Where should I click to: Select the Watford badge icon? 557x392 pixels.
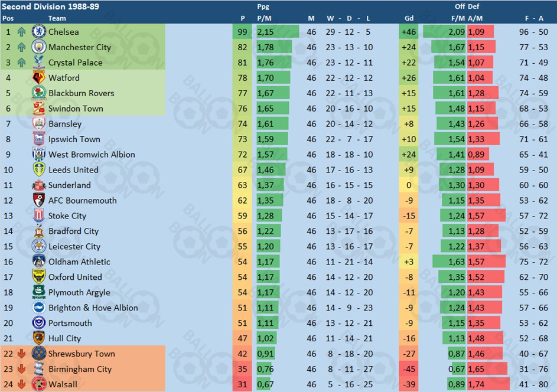[39, 77]
